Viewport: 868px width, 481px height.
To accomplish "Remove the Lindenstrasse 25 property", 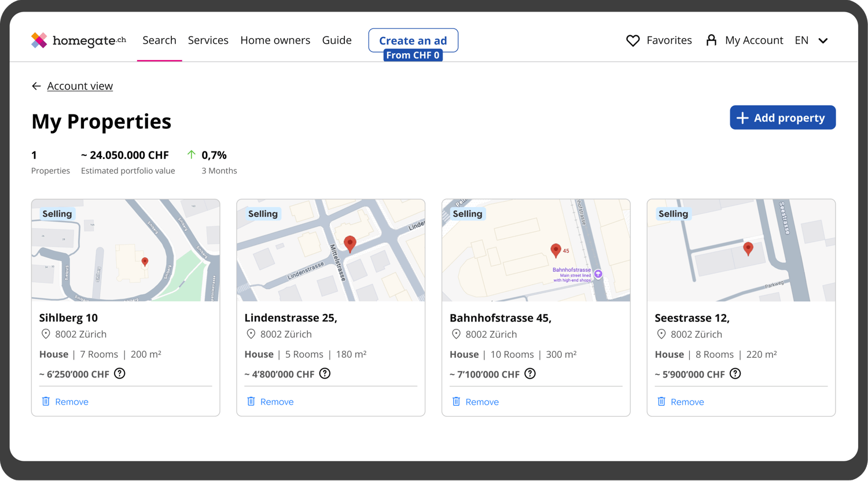I will pos(277,402).
